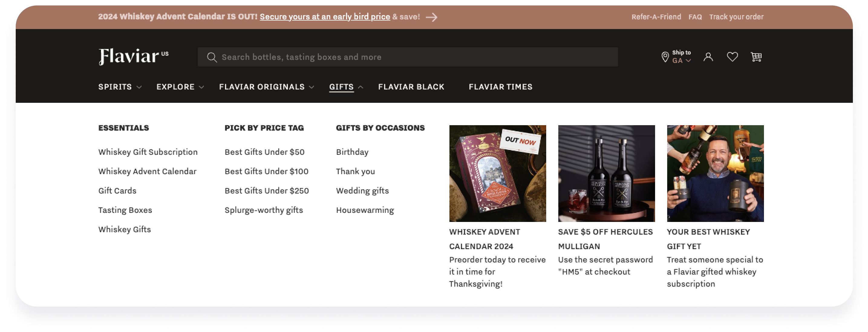Open the wishlist heart icon
Screen dimensions: 868x332
(732, 57)
